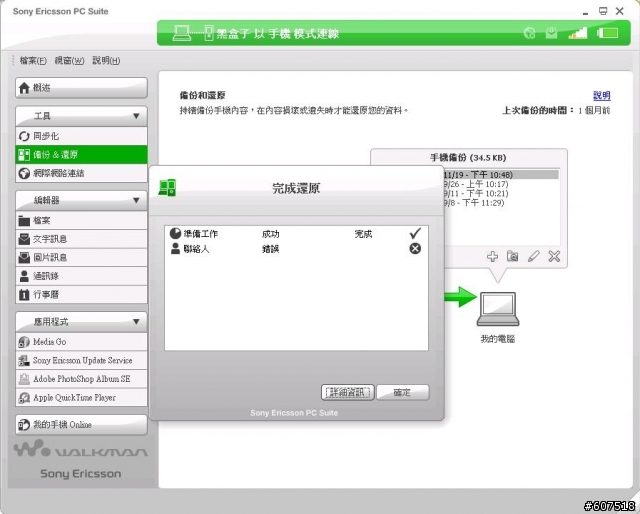Image resolution: width=640 pixels, height=514 pixels.
Task: Click the checkmark icon for 準備工作
Action: coord(415,234)
